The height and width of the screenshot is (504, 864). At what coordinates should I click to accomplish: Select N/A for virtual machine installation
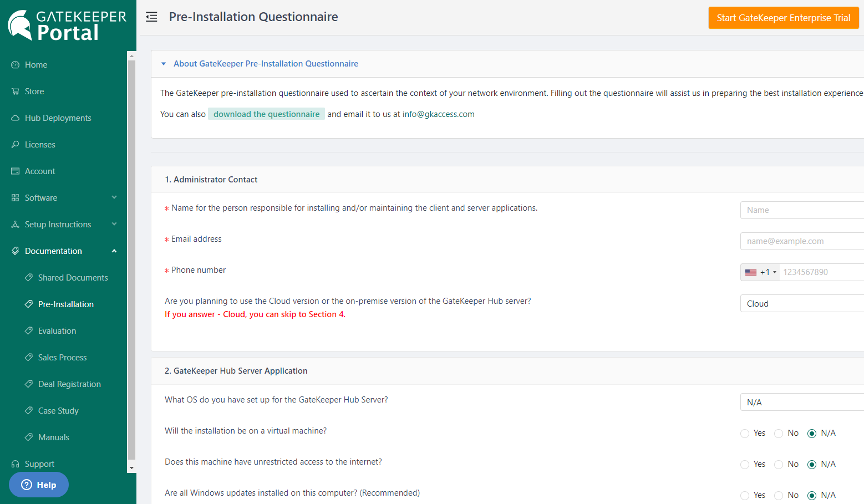[812, 433]
